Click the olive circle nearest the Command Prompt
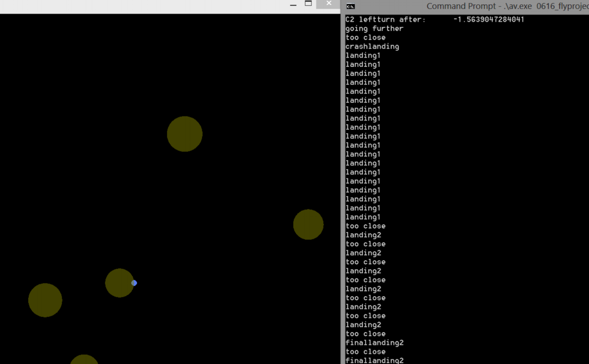The width and height of the screenshot is (589, 364). [x=308, y=224]
